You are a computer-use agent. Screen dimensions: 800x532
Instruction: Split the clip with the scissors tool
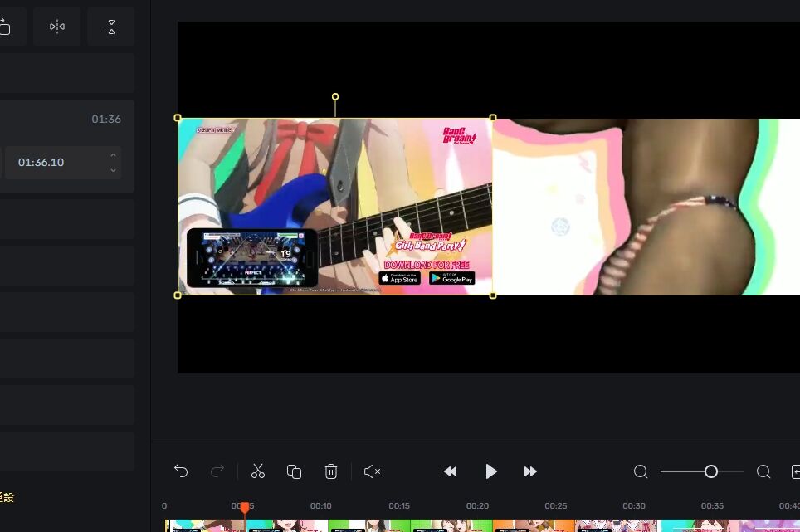258,471
